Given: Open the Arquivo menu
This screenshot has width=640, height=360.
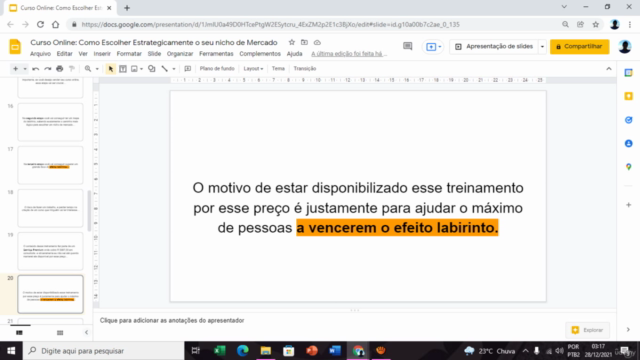Looking at the screenshot, I should [x=40, y=54].
